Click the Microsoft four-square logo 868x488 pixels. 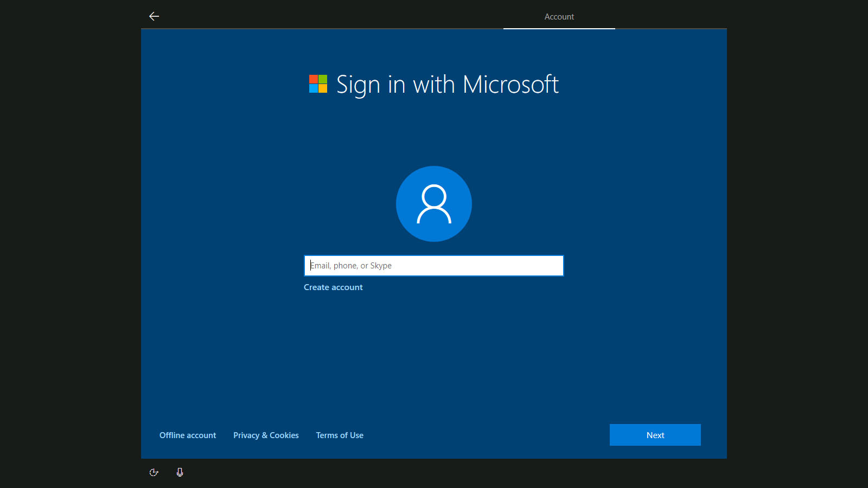(318, 84)
